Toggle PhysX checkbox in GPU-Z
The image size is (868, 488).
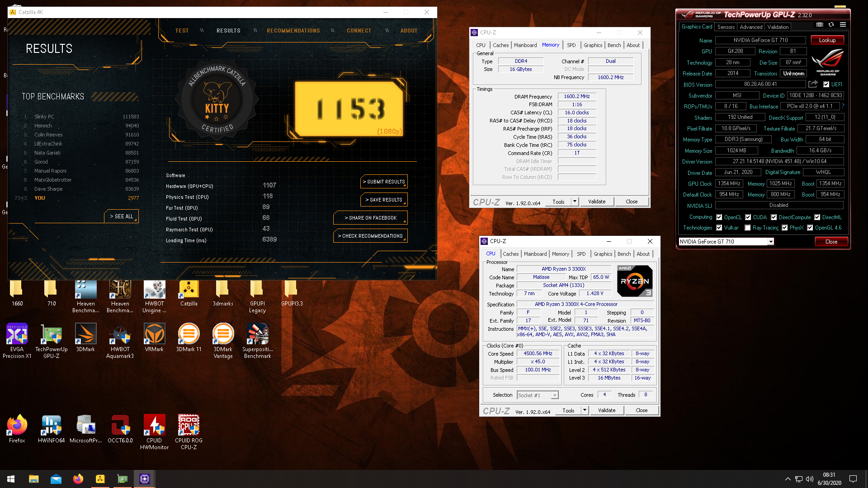785,228
